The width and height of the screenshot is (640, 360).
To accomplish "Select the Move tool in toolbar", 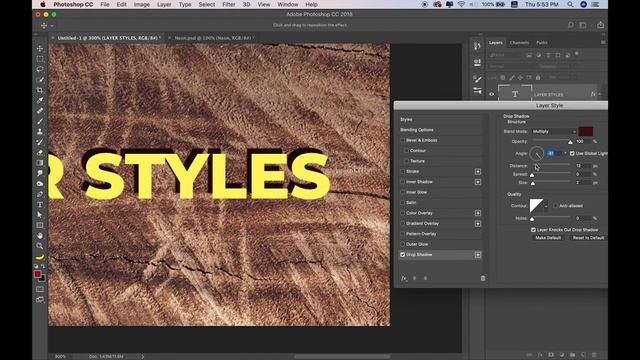I will 40,49.
